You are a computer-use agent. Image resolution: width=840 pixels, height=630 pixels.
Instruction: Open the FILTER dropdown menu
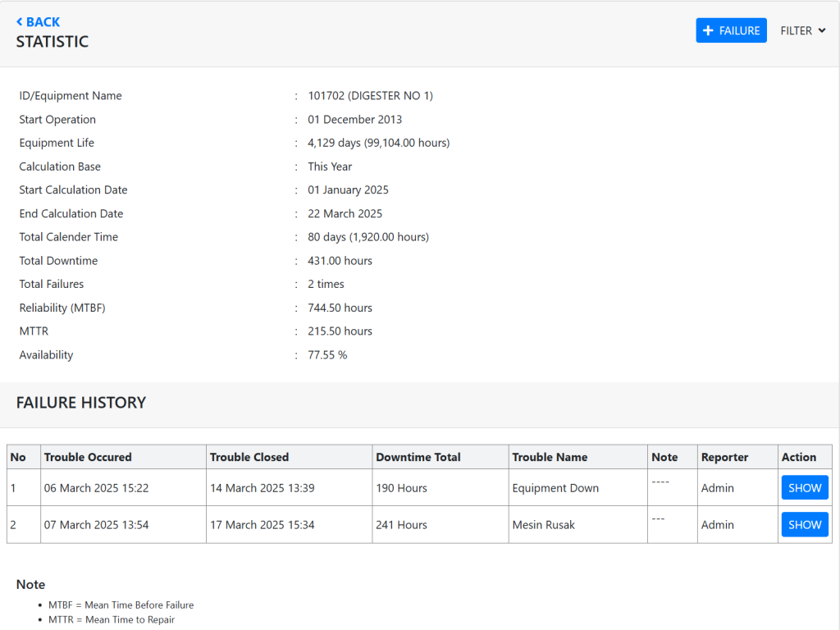pos(802,30)
